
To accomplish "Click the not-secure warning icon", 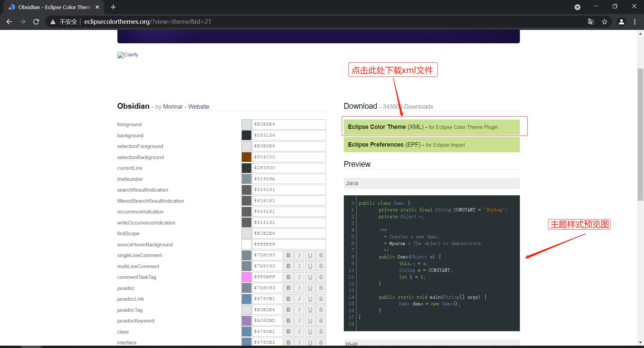I will pyautogui.click(x=53, y=22).
